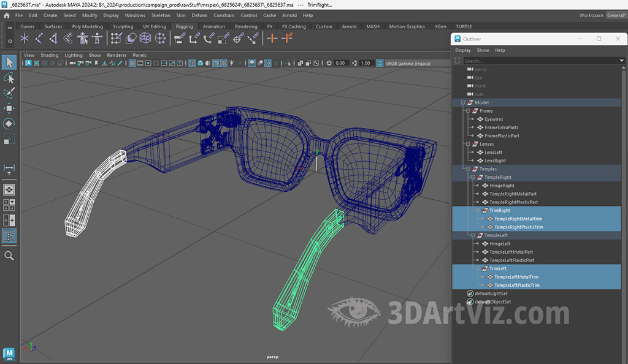Collapse the Lenses group in Outliner
The width and height of the screenshot is (628, 364).
468,144
